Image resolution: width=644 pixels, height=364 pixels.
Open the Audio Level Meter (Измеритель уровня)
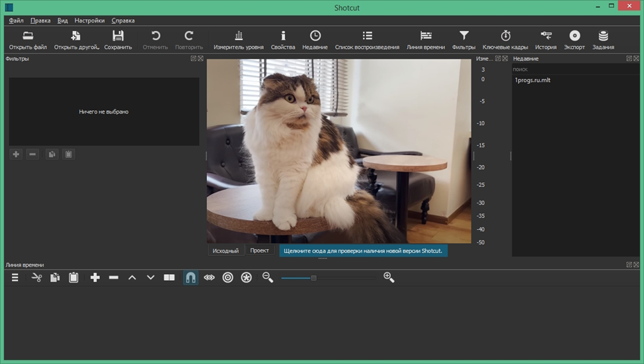pos(238,40)
